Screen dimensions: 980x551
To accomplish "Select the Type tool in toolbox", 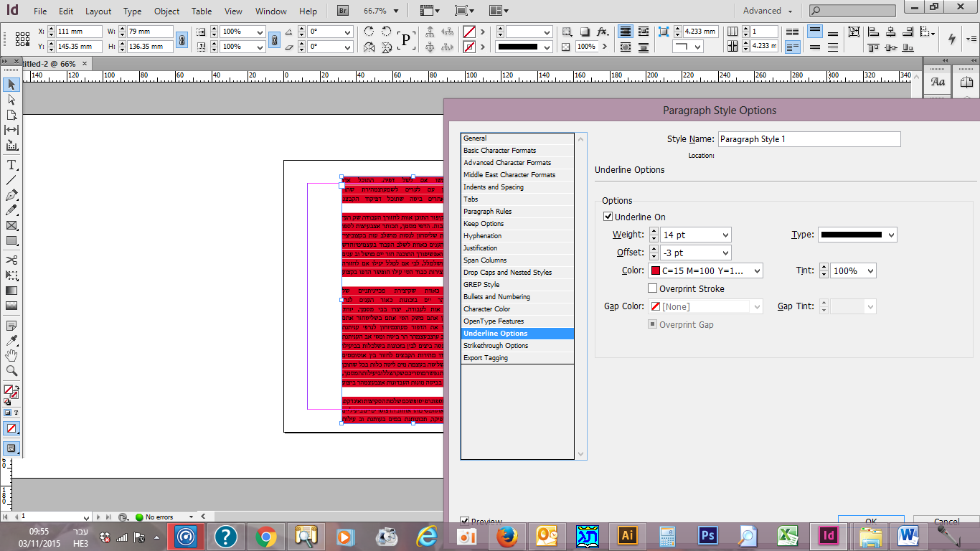I will 11,164.
